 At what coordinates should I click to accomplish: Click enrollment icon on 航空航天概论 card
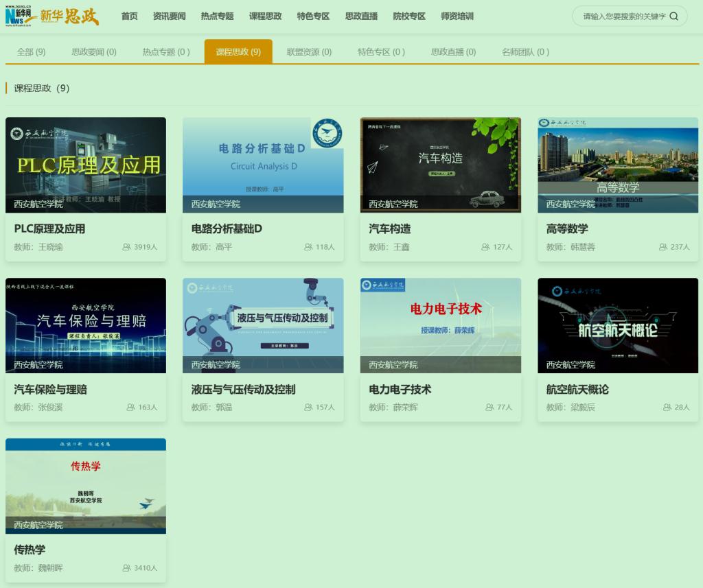coord(667,408)
